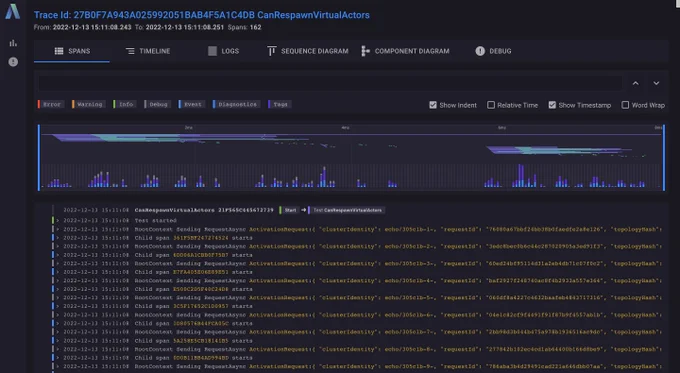Click the Test CanRespawnVirtualActors tag
680x373 pixels.
(347, 210)
